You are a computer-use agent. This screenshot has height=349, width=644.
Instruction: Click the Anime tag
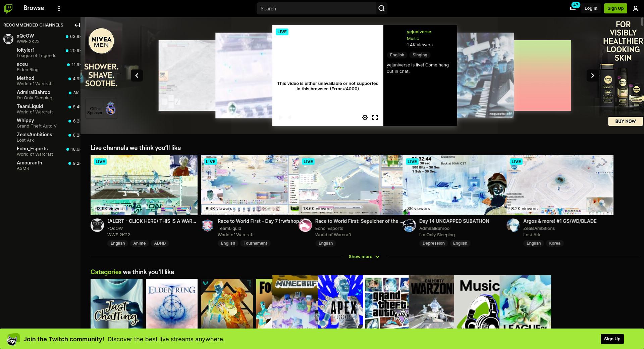click(x=139, y=243)
